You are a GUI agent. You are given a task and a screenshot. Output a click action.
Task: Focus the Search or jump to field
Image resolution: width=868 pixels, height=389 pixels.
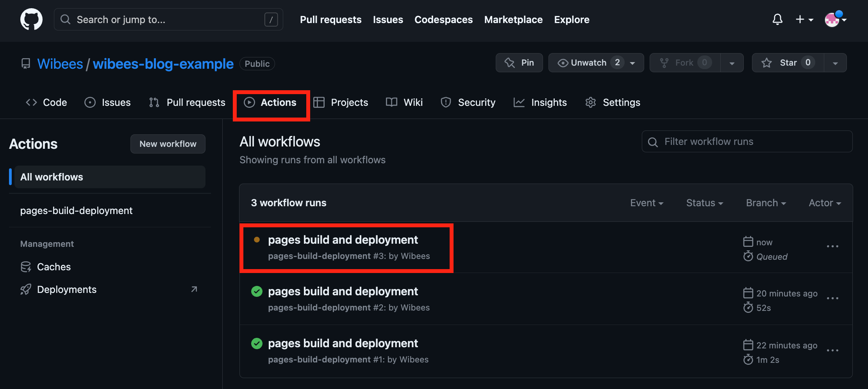pos(168,20)
